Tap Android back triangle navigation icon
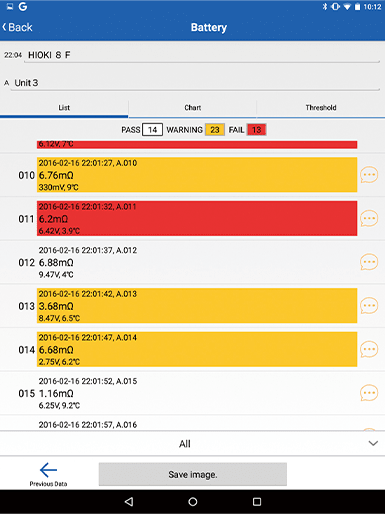385x514 pixels. (129, 502)
